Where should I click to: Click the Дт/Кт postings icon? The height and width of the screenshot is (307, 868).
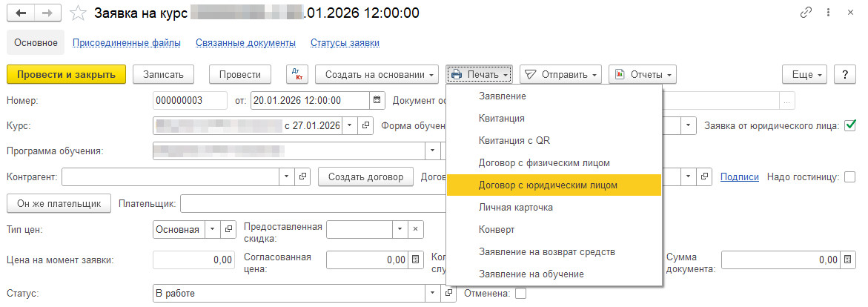297,74
